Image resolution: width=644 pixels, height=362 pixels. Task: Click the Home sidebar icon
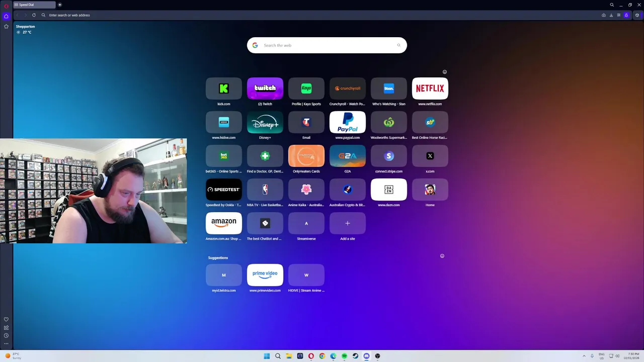pos(6,16)
